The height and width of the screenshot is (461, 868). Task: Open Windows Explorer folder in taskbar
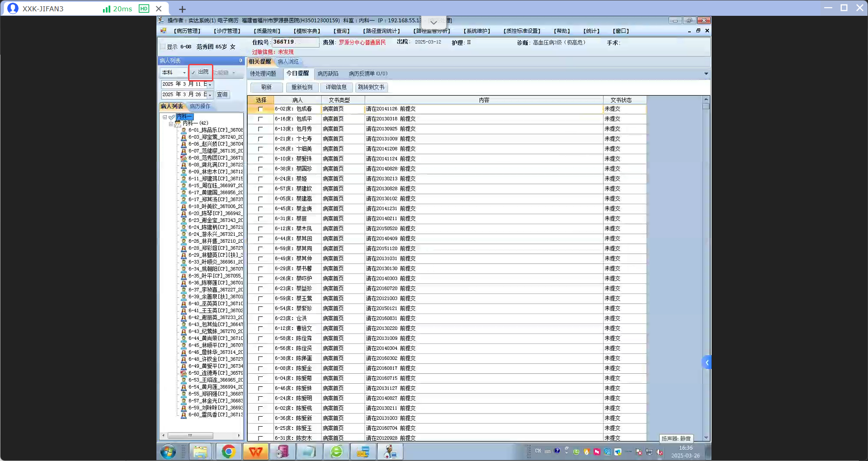(200, 452)
